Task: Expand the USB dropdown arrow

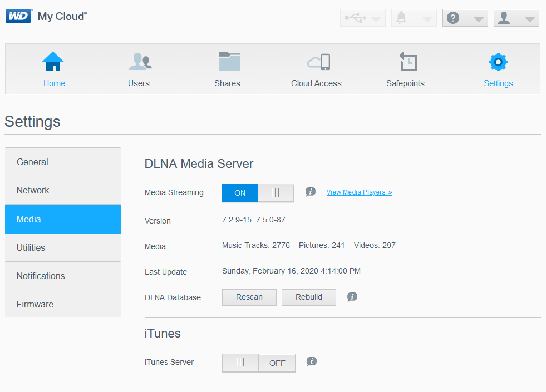Action: (x=376, y=19)
